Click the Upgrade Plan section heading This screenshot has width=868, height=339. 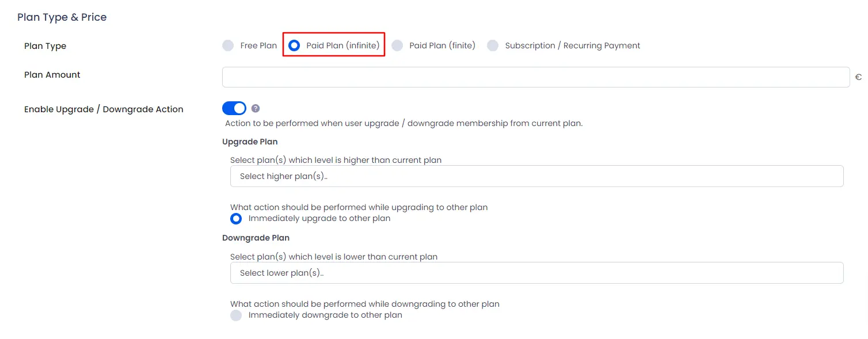tap(250, 142)
